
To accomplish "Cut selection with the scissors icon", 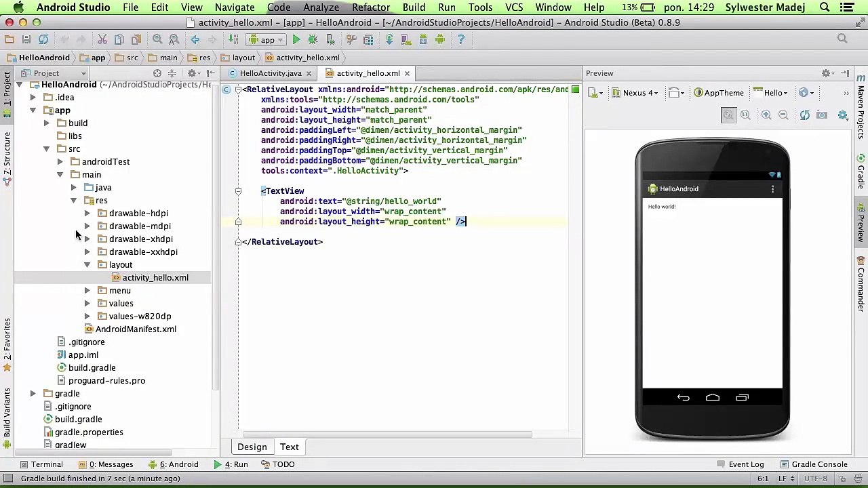I will 102,39.
